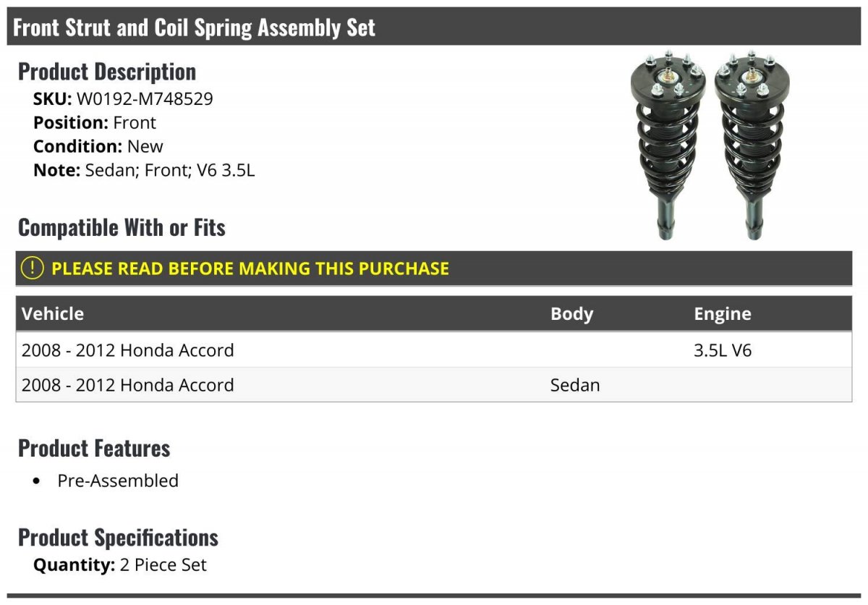Click the Compatible With or Fits heading
Viewport: 868px width, 605px height.
click(122, 227)
